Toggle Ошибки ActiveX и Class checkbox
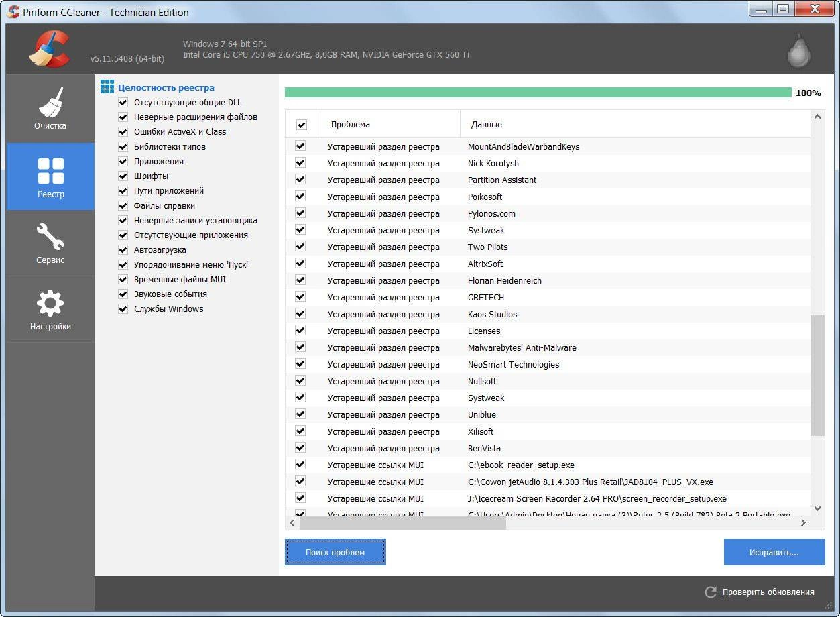The width and height of the screenshot is (840, 617). (123, 132)
